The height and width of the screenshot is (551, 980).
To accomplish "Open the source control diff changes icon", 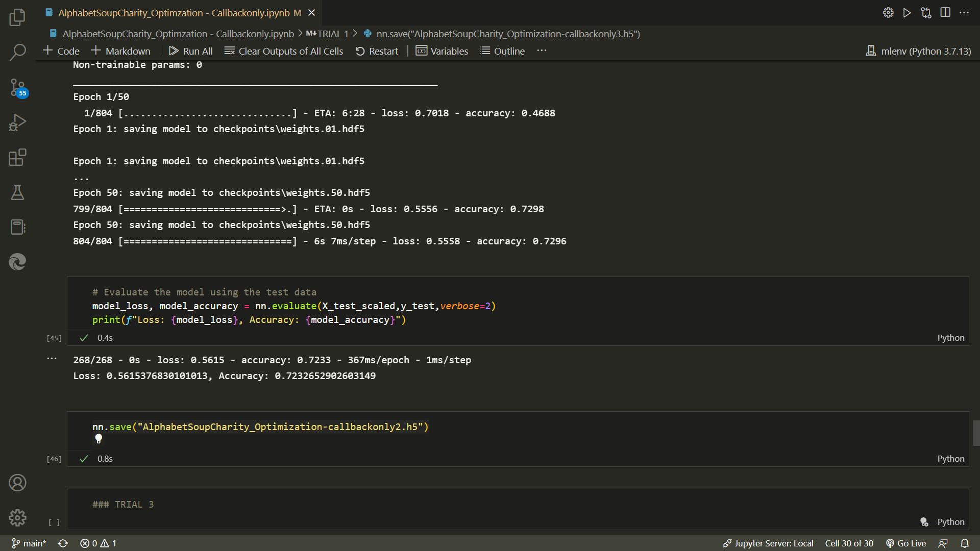I will tap(926, 13).
